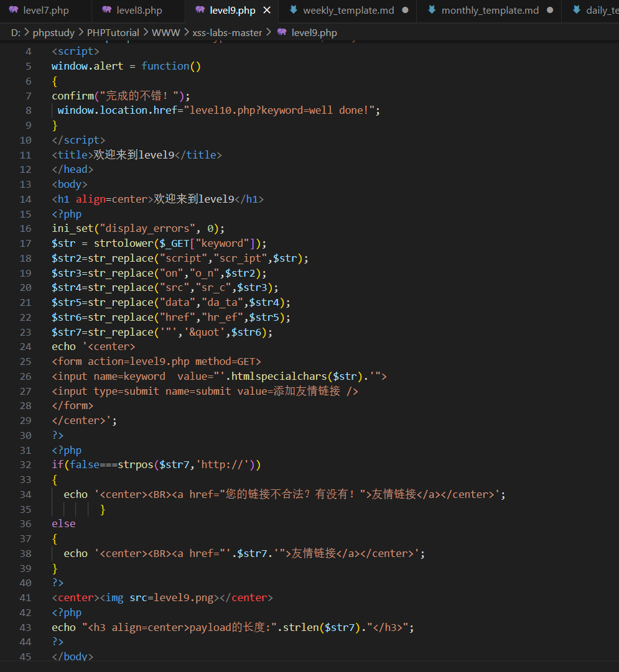Click markdown arrow icon on monthly_template.md tab
This screenshot has height=672, width=619.
point(432,9)
